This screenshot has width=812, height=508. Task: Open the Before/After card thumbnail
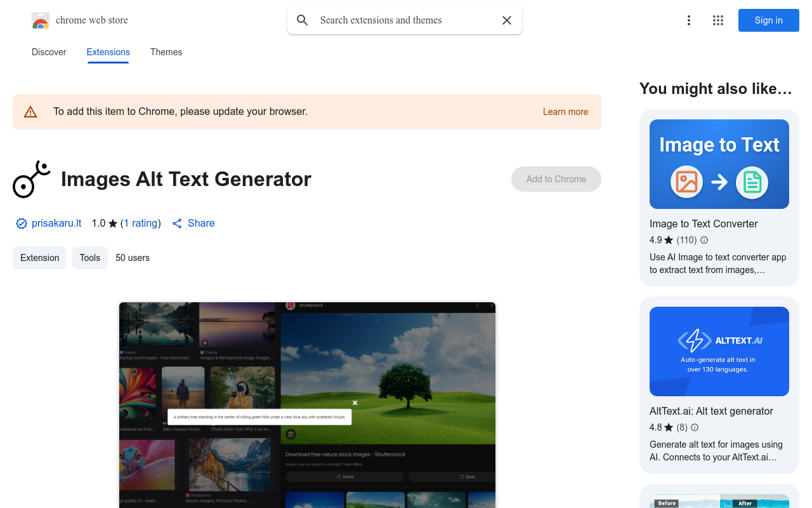719,501
